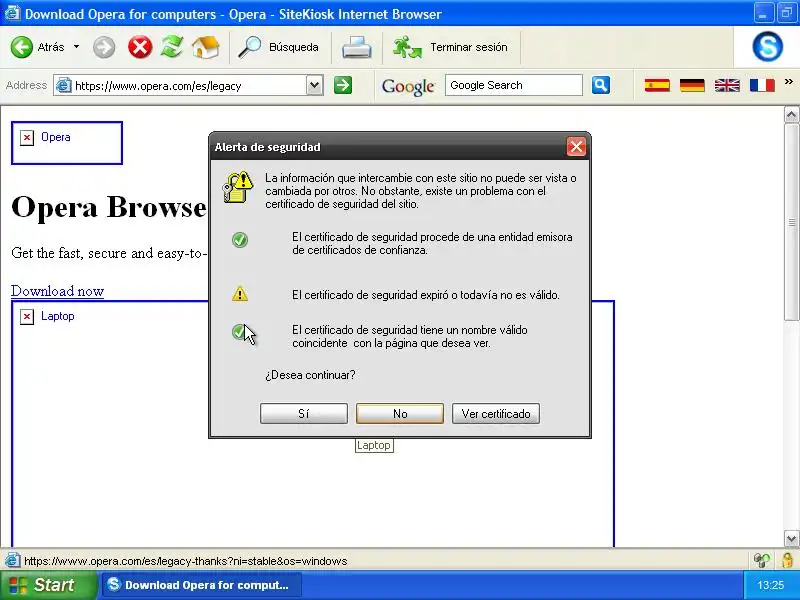Click the green check beside trusted issuer text

(x=240, y=240)
